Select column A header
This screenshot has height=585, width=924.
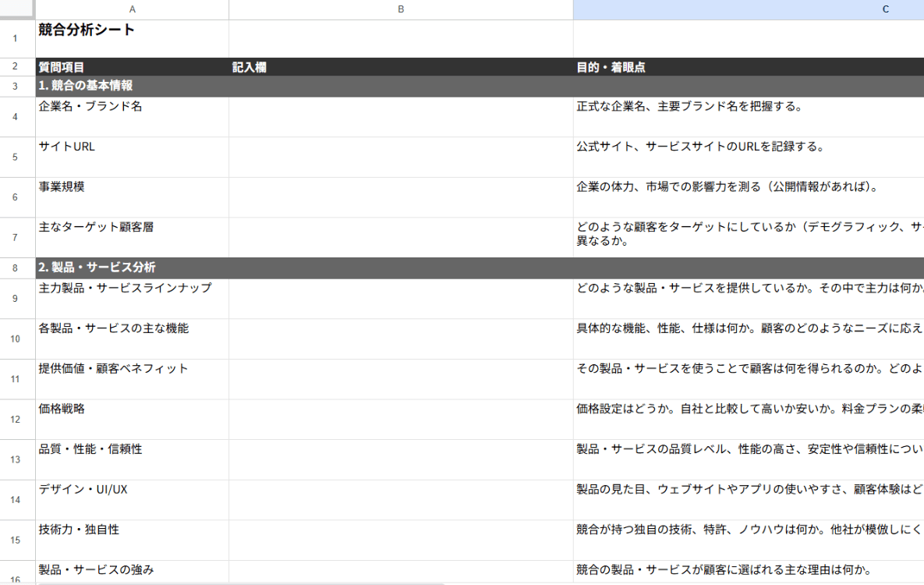coord(132,9)
